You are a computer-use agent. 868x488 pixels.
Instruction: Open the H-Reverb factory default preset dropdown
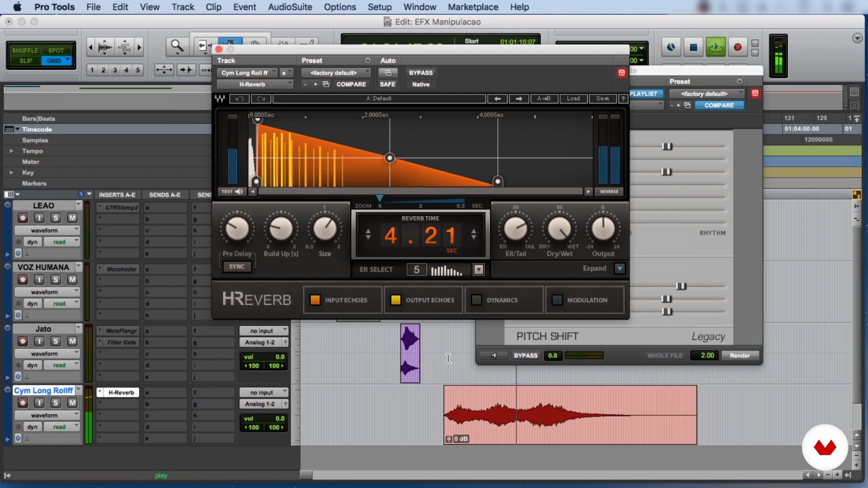tap(335, 73)
